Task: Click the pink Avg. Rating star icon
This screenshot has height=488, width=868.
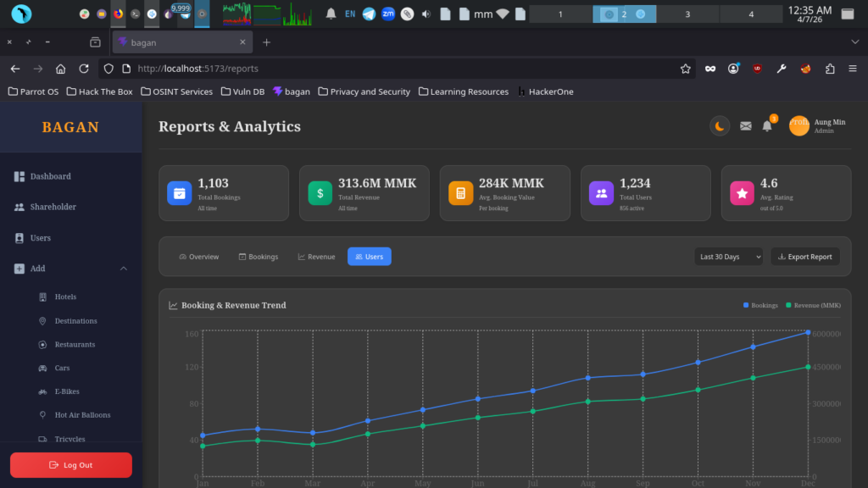Action: click(742, 193)
